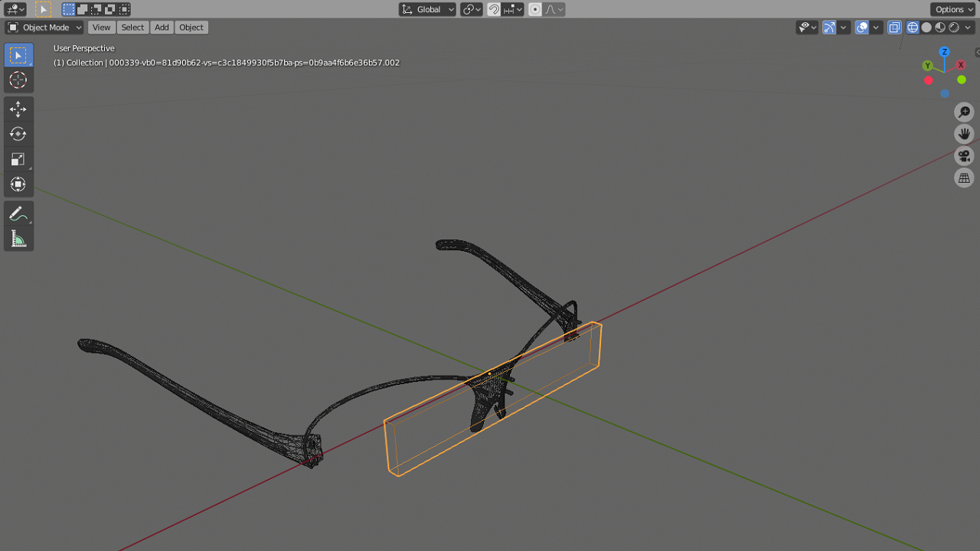Open the View menu

(101, 28)
